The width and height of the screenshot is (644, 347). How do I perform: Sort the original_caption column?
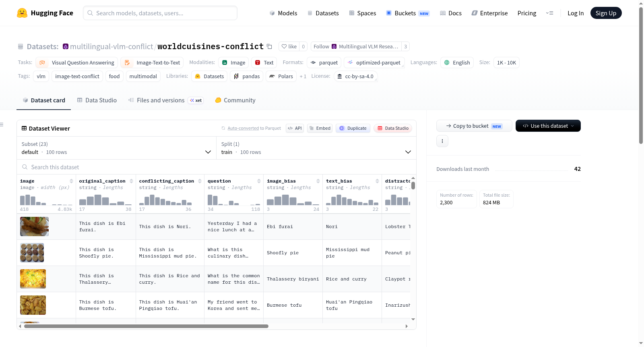(x=131, y=181)
